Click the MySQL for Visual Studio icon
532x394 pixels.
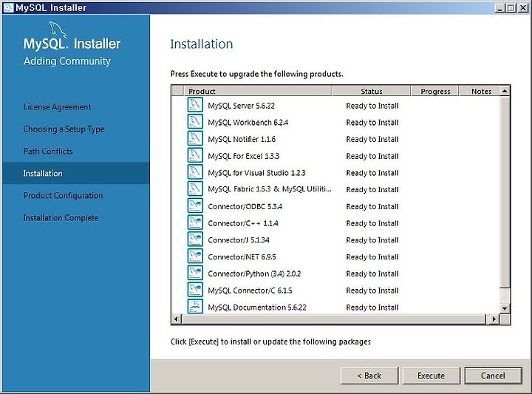tap(195, 172)
